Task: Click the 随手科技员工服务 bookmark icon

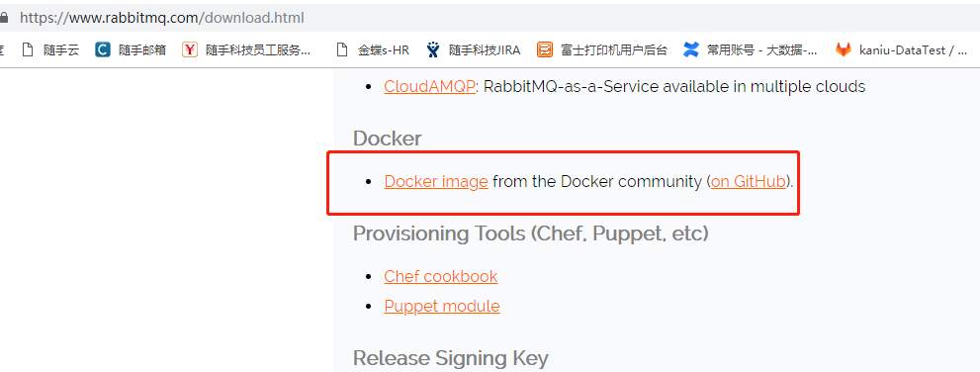Action: click(x=190, y=50)
